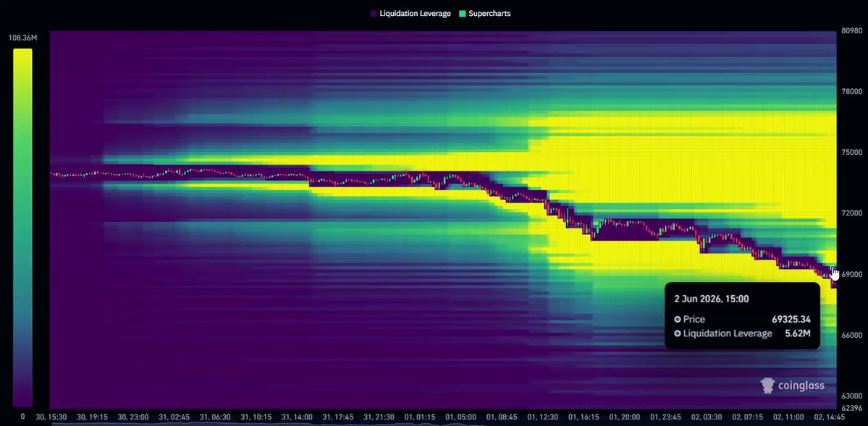Click the Price marker dot in tooltip
The image size is (868, 426).
tap(678, 319)
